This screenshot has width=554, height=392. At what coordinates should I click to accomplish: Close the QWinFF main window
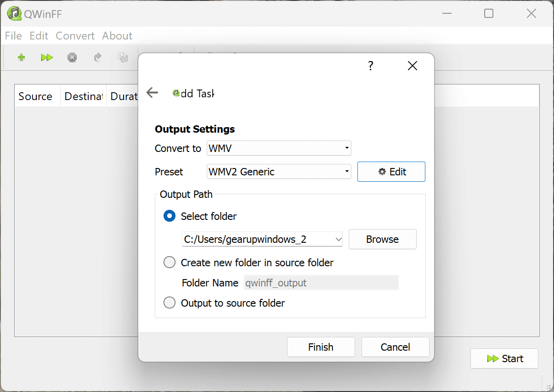(531, 13)
